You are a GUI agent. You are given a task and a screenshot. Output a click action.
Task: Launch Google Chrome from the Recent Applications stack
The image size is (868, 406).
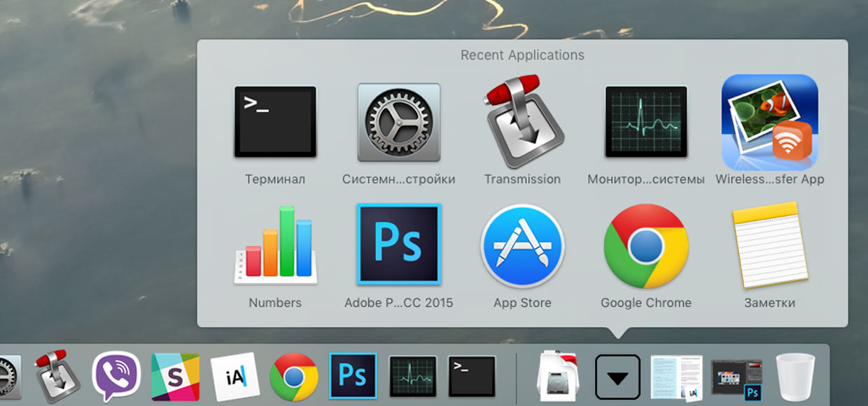pos(646,246)
